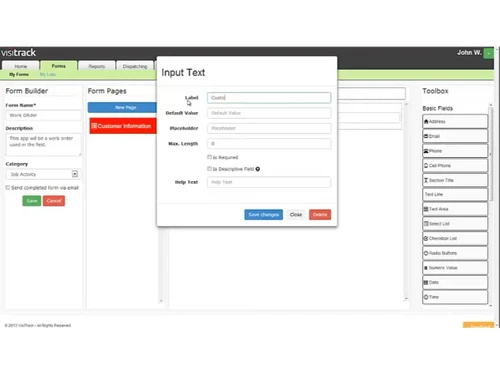Click the Help Text input field
The height and width of the screenshot is (375, 500).
(269, 182)
